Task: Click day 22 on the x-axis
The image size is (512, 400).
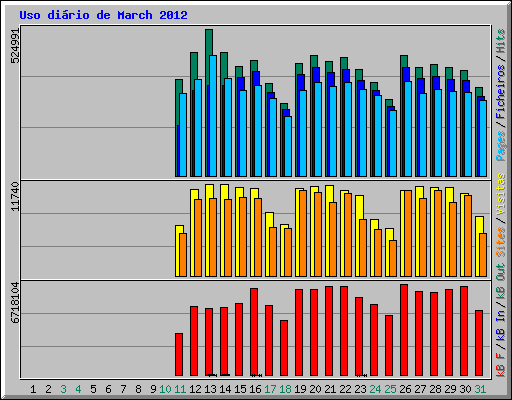Action: 345,389
